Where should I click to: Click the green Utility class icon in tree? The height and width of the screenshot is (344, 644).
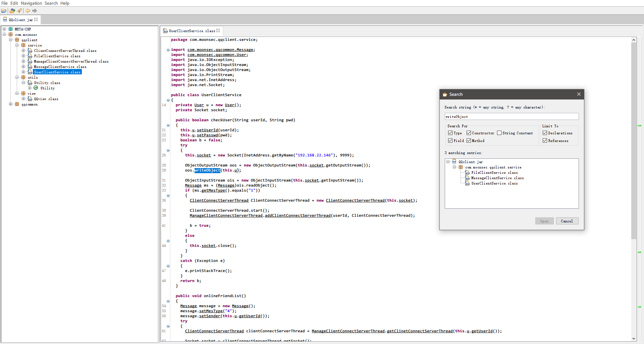tap(36, 88)
